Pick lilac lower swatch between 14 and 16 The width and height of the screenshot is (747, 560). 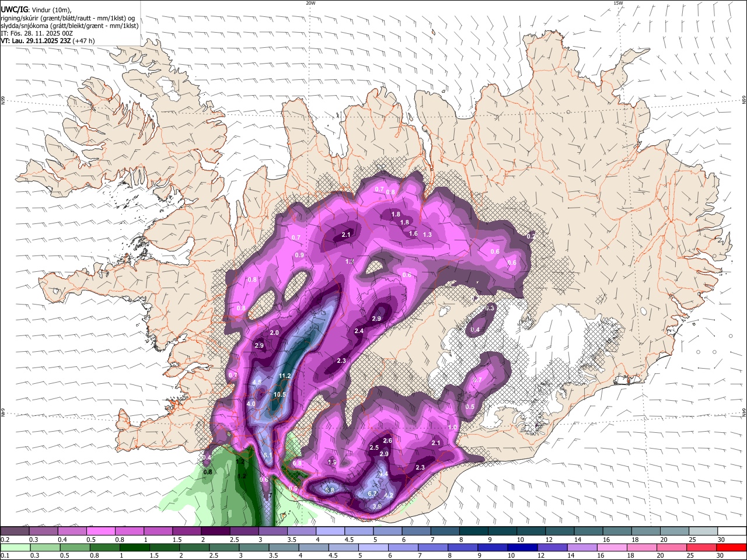coord(582,548)
